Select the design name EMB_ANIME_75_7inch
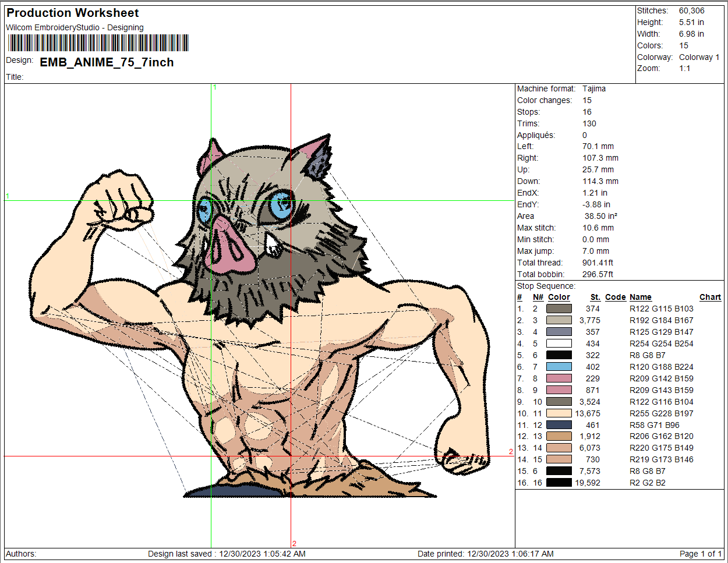This screenshot has height=563, width=728. pyautogui.click(x=107, y=62)
